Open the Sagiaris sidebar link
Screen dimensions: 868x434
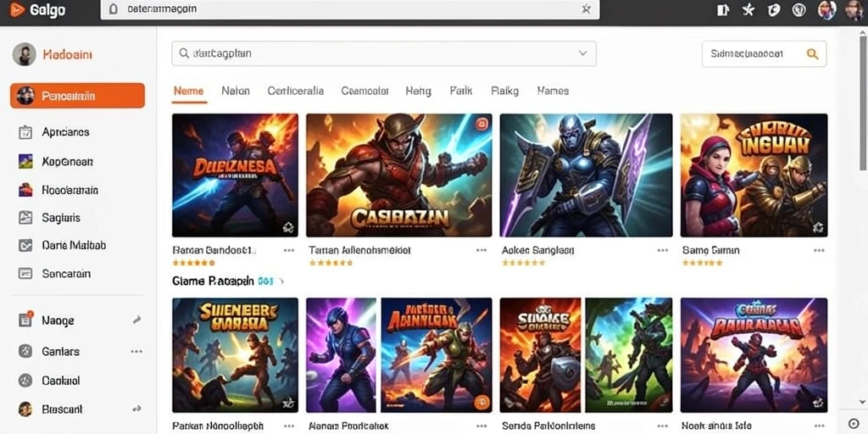(x=61, y=218)
